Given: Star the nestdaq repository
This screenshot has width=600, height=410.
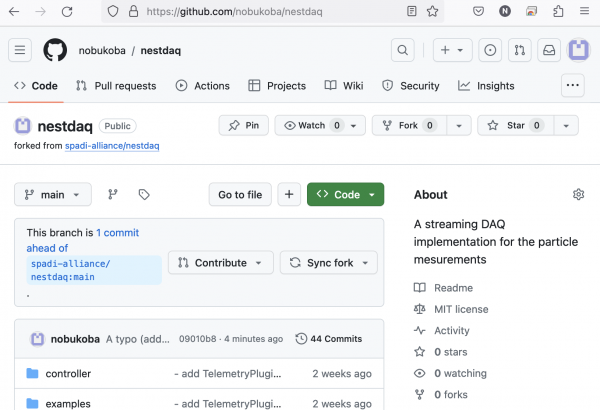Looking at the screenshot, I should [515, 126].
